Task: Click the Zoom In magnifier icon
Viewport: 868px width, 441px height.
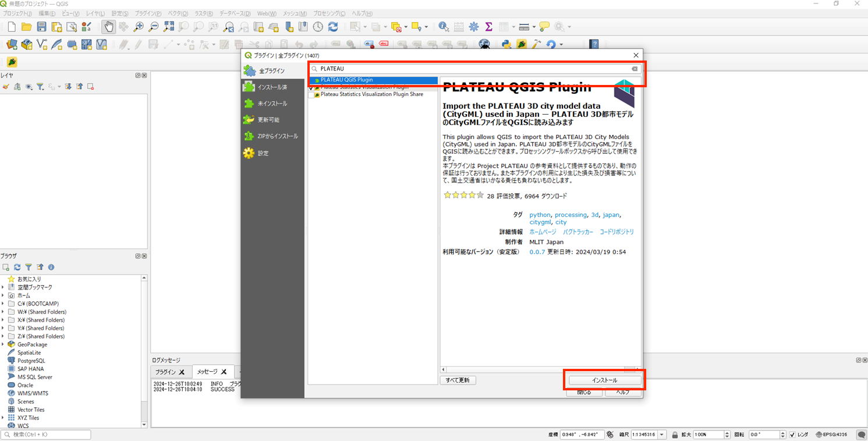Action: pyautogui.click(x=139, y=27)
